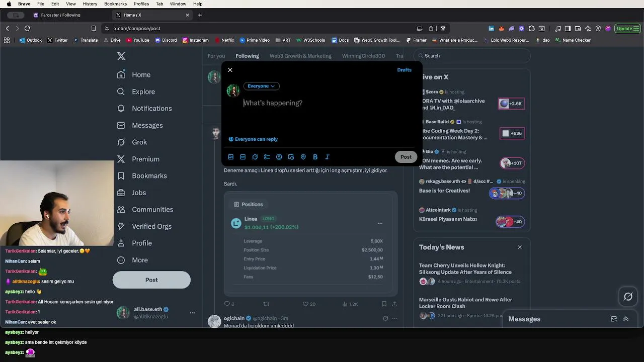Open more options on ogichain post
This screenshot has width=644, height=362.
(394, 318)
